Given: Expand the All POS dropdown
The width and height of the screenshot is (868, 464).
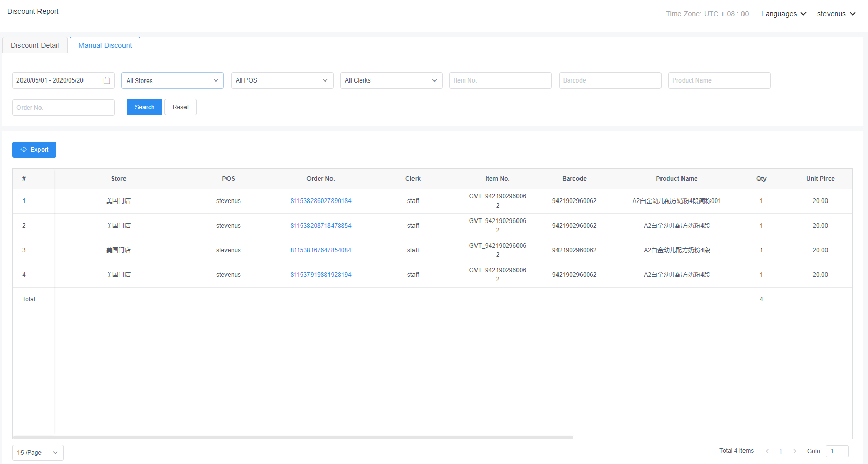Looking at the screenshot, I should 282,80.
